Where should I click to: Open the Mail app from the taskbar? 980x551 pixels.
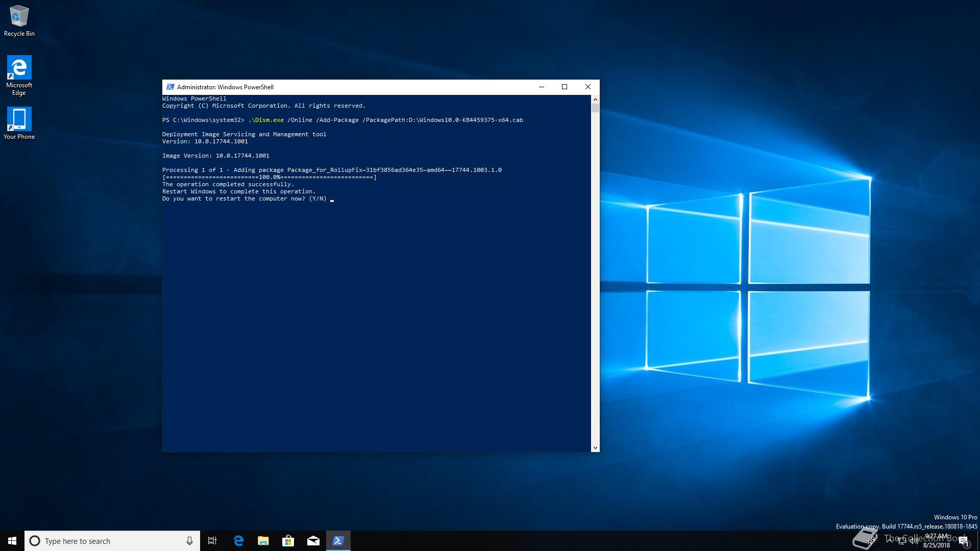point(313,541)
